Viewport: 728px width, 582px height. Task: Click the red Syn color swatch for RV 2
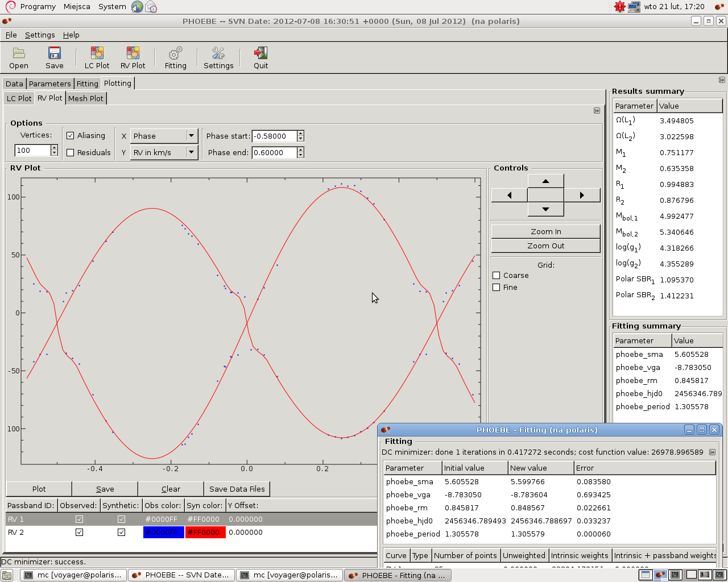205,533
